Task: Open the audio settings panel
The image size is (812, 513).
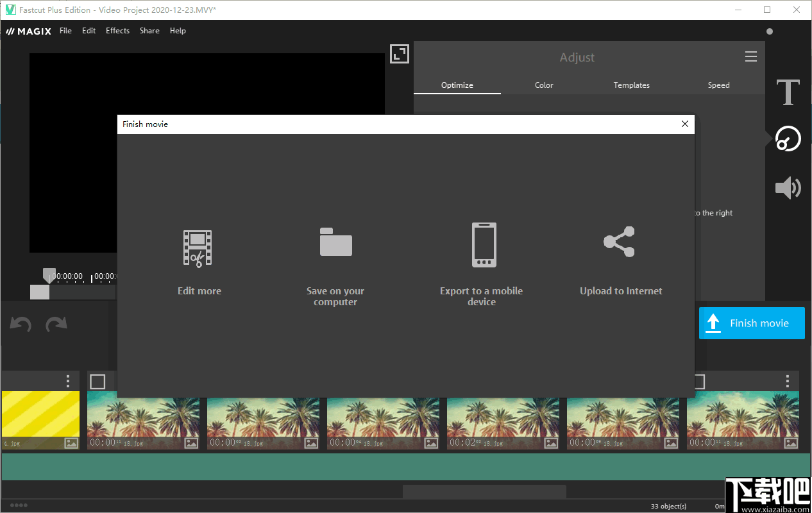Action: click(788, 187)
